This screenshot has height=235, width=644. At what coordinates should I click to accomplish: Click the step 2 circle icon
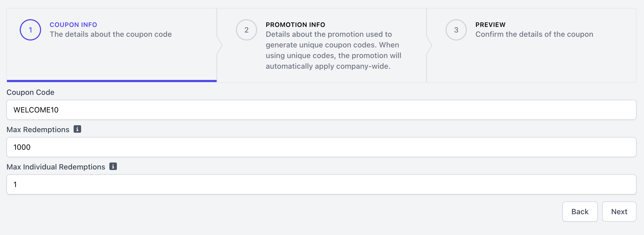[246, 30]
